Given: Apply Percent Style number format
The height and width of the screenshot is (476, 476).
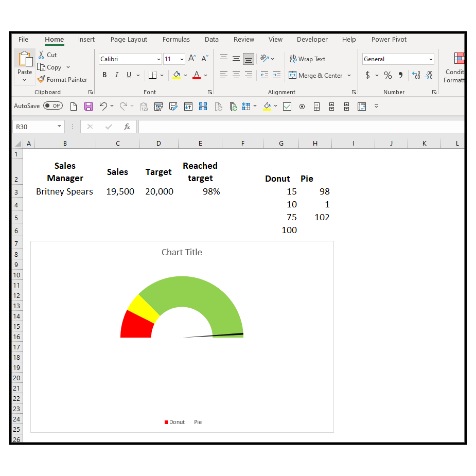Looking at the screenshot, I should 388,75.
